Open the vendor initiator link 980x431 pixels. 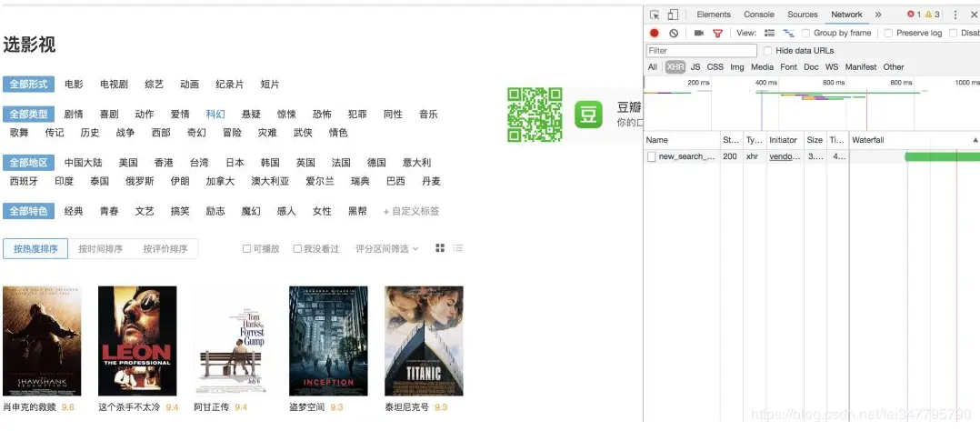click(785, 157)
